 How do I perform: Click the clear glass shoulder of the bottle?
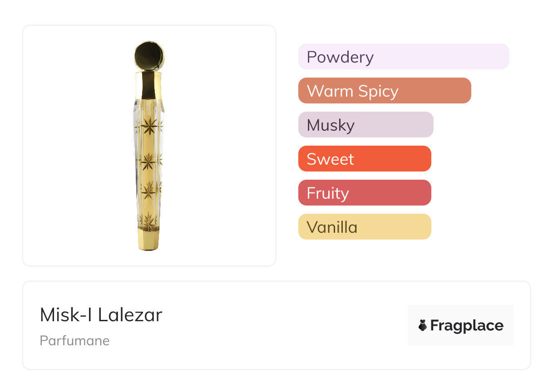point(138,107)
